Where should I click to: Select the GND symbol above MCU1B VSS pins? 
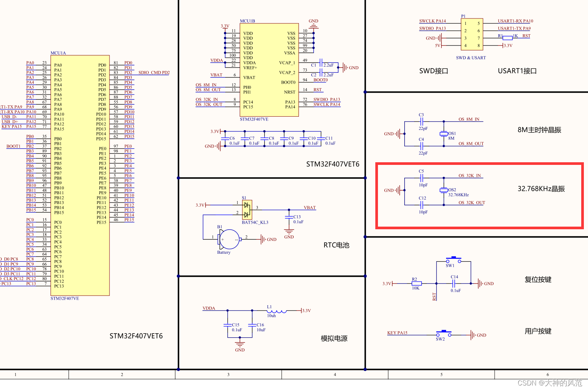coord(314,24)
